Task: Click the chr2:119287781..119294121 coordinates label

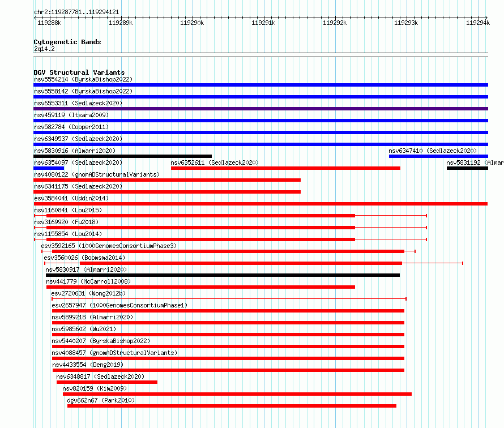Action: click(x=76, y=12)
